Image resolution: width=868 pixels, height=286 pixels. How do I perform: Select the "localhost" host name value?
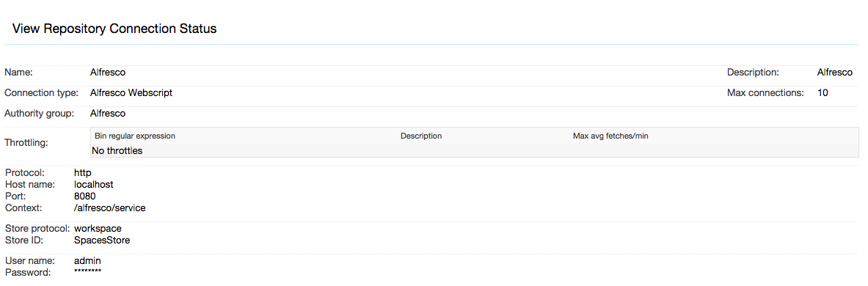[94, 184]
